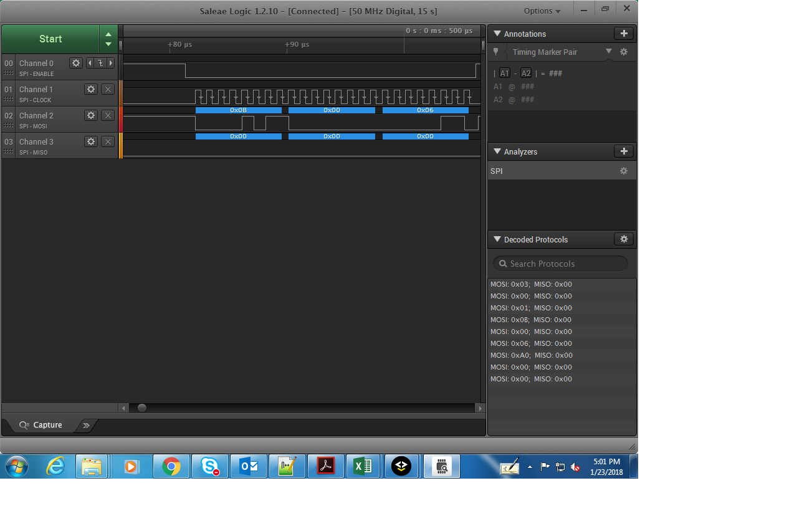Show hidden system tray icons
This screenshot has height=521, width=812.
(530, 466)
